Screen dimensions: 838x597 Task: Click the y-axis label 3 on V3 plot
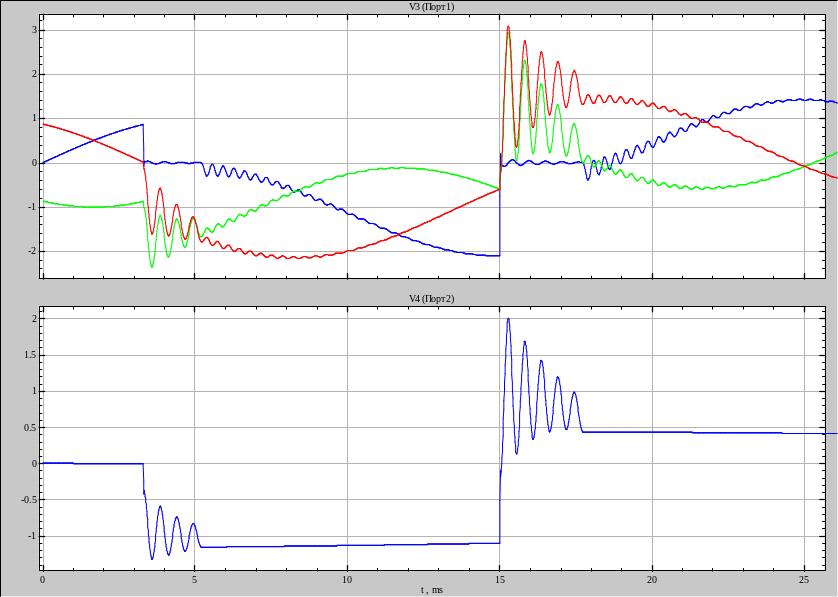pyautogui.click(x=33, y=30)
